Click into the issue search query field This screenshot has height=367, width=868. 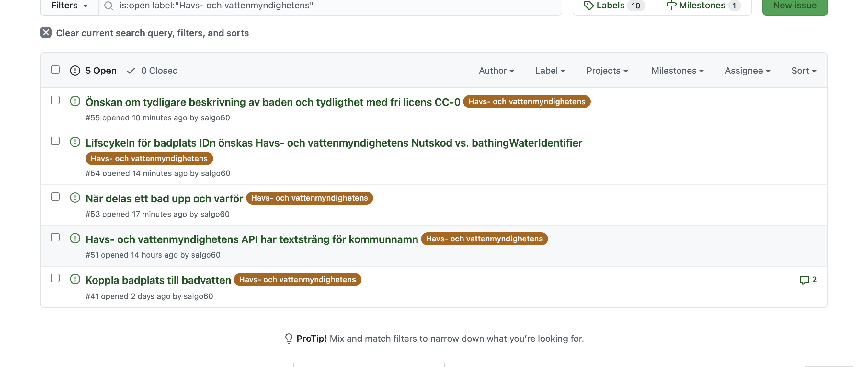(330, 6)
